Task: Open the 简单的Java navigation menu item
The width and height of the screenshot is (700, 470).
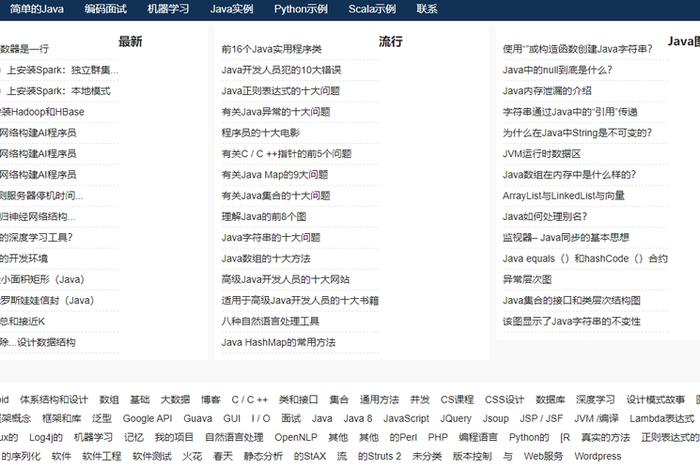Action: point(37,9)
